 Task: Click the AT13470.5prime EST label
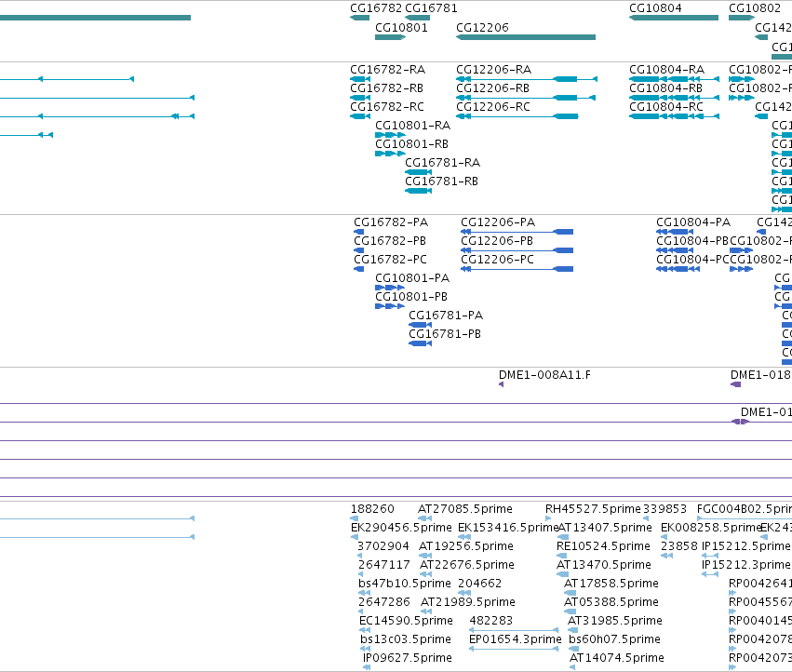[604, 564]
